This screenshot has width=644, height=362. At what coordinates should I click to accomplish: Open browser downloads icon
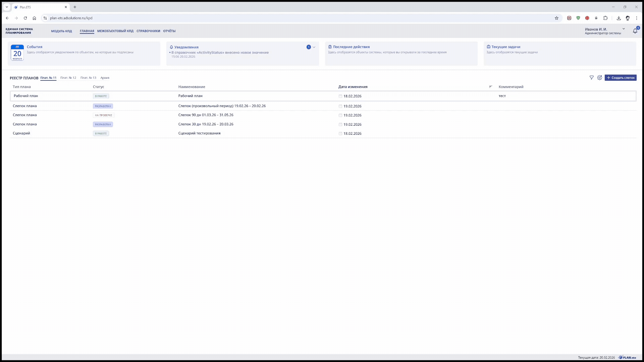click(x=619, y=18)
